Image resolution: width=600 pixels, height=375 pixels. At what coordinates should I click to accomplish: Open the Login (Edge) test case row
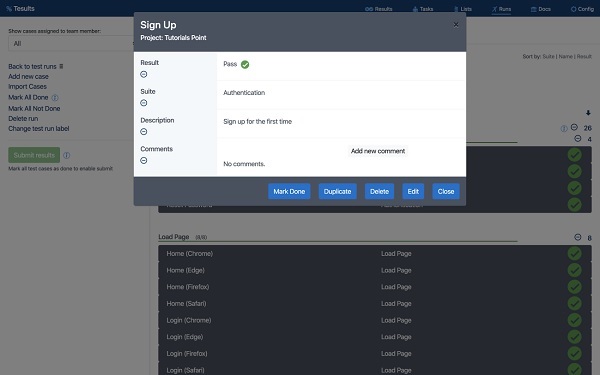[375, 337]
